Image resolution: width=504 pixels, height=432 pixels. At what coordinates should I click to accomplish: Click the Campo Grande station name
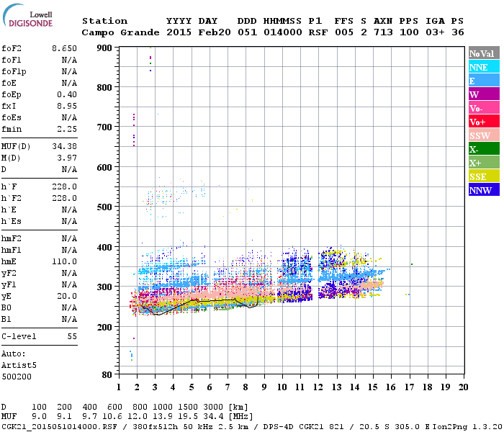[x=120, y=32]
